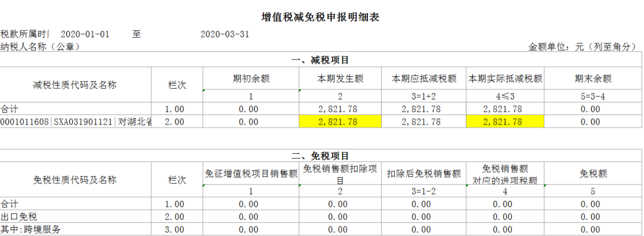
Task: Select the yellow 本期发生额 cell 2,821.78
Action: (340, 122)
